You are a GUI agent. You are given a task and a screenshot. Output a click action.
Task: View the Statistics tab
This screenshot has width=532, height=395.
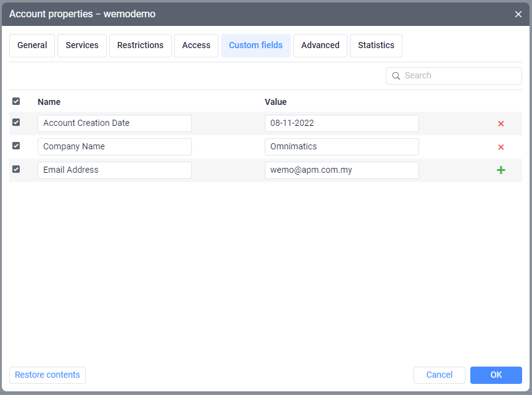coord(376,46)
